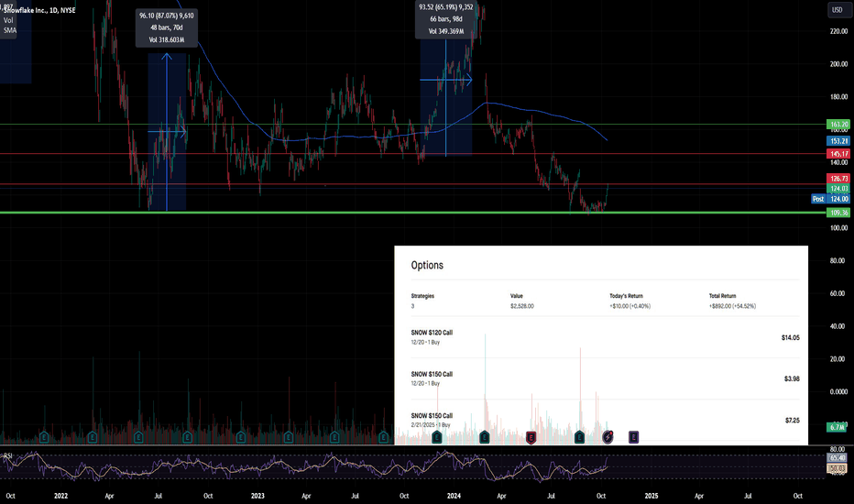Select the SMA indicator legend
Viewport: 854px width, 504px height.
[x=10, y=30]
